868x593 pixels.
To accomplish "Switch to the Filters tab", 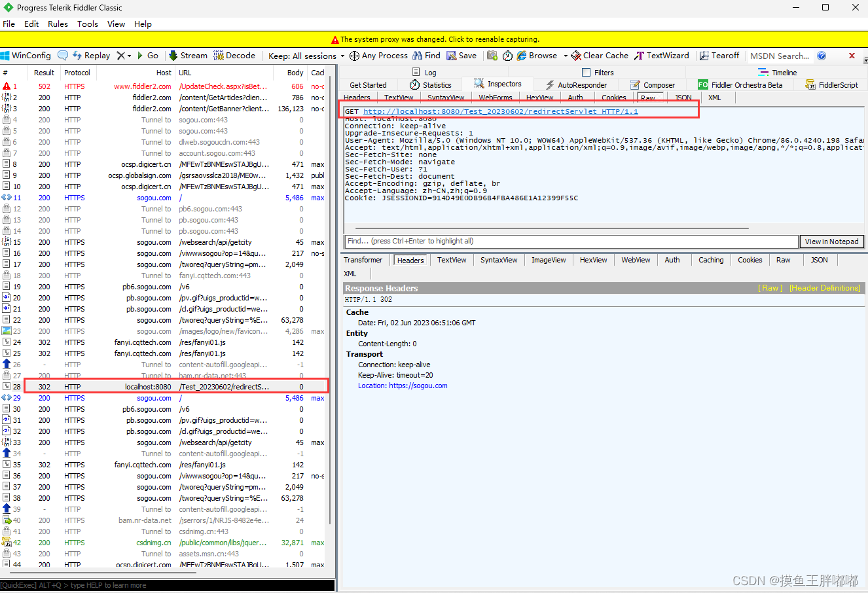I will coord(598,73).
